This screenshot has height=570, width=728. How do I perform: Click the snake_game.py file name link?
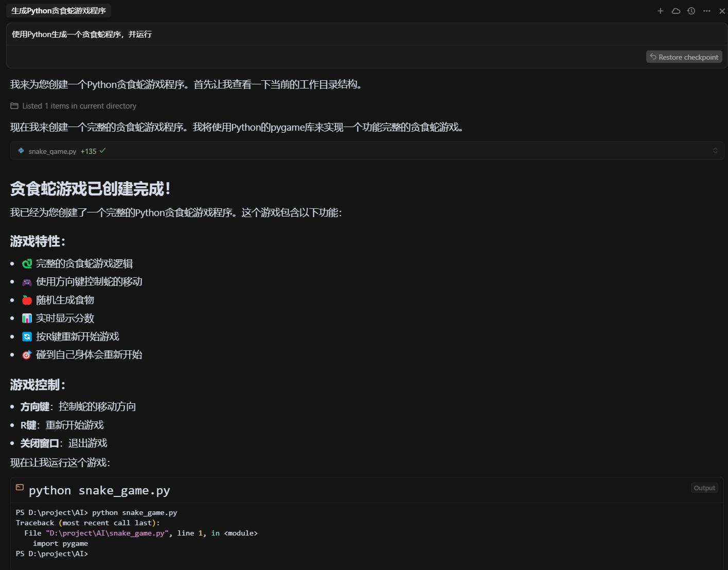pos(52,151)
